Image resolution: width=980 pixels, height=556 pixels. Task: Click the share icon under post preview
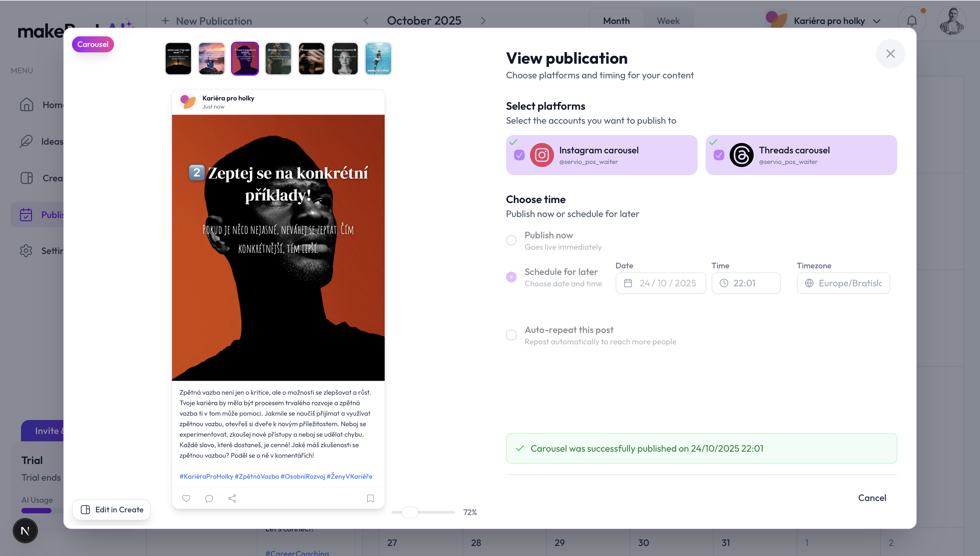(x=232, y=498)
